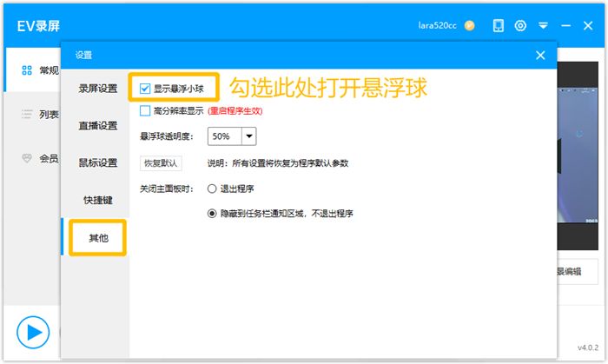The height and width of the screenshot is (364, 608).
Task: Select the 退出程序 radio option
Action: pyautogui.click(x=212, y=188)
